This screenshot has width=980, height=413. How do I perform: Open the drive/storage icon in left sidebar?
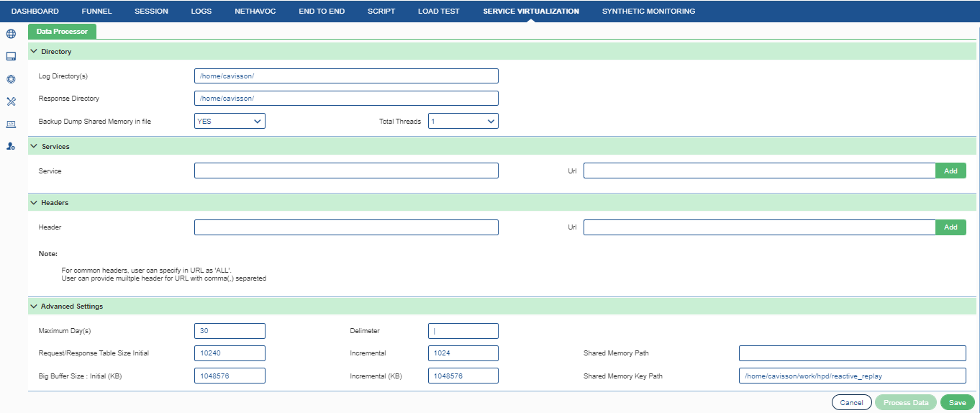[x=11, y=56]
